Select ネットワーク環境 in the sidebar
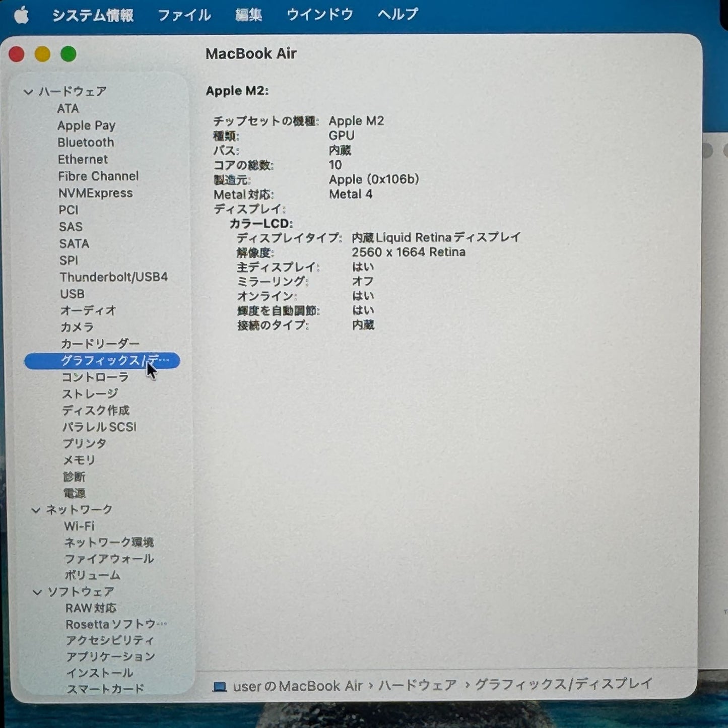 pyautogui.click(x=109, y=543)
